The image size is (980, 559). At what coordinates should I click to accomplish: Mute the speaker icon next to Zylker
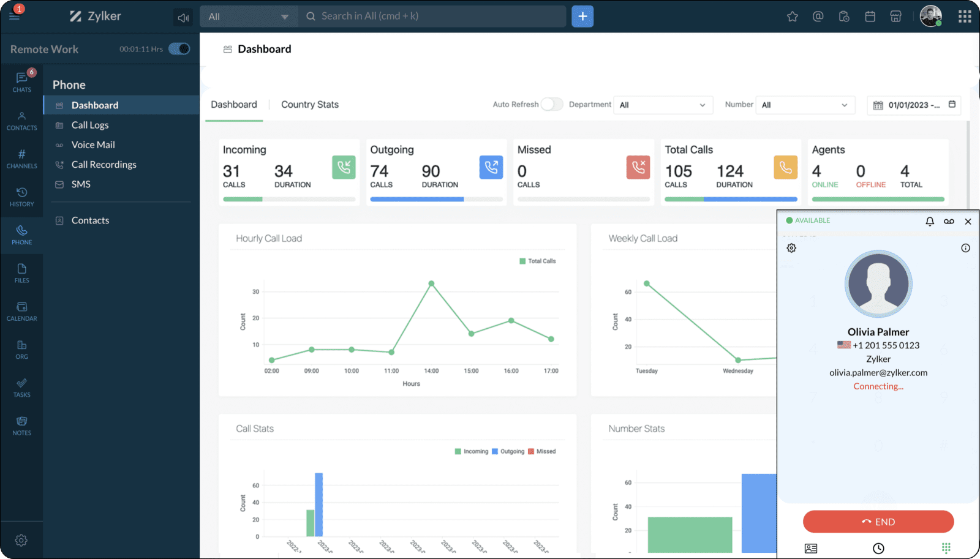click(x=183, y=17)
